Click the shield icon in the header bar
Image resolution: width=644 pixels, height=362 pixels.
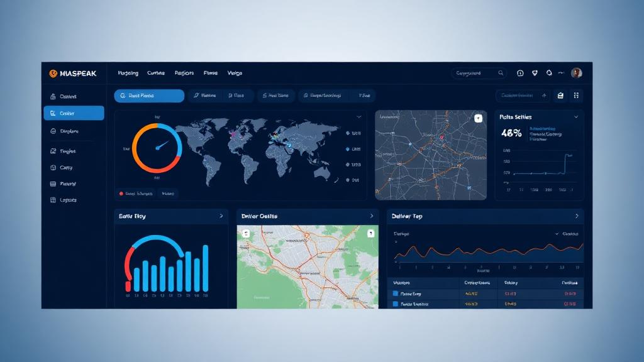coord(534,73)
